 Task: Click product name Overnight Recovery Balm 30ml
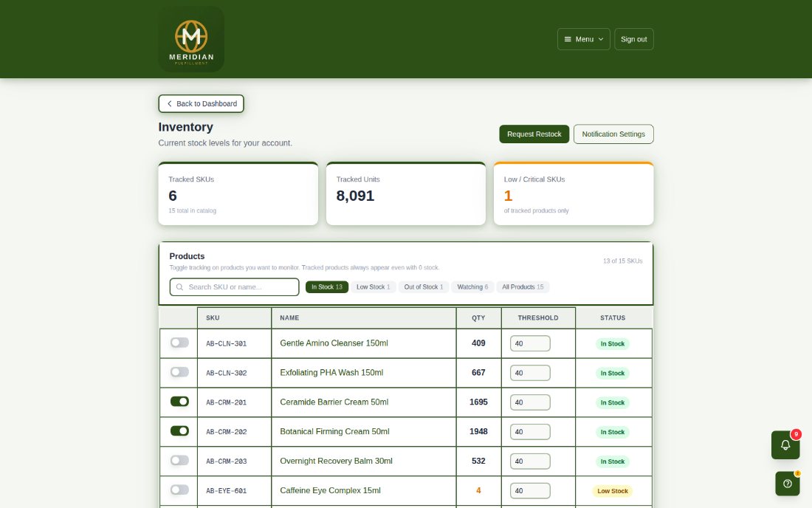[x=336, y=461]
